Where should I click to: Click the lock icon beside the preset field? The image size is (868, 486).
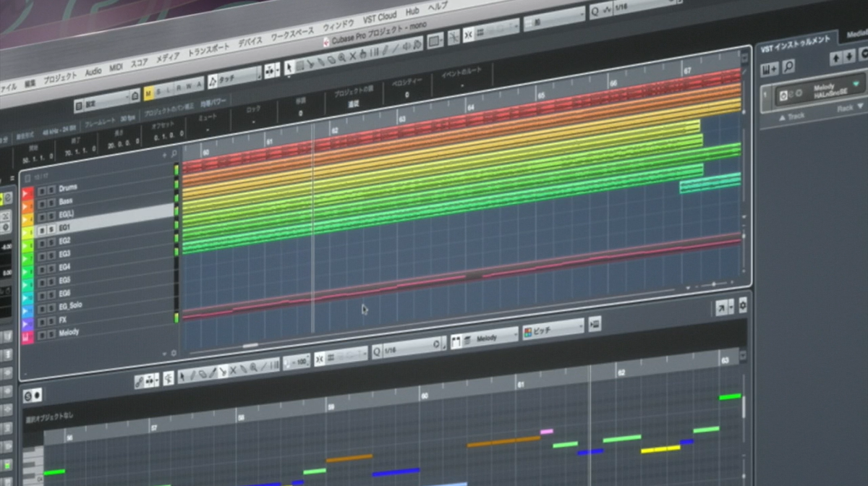(x=135, y=95)
